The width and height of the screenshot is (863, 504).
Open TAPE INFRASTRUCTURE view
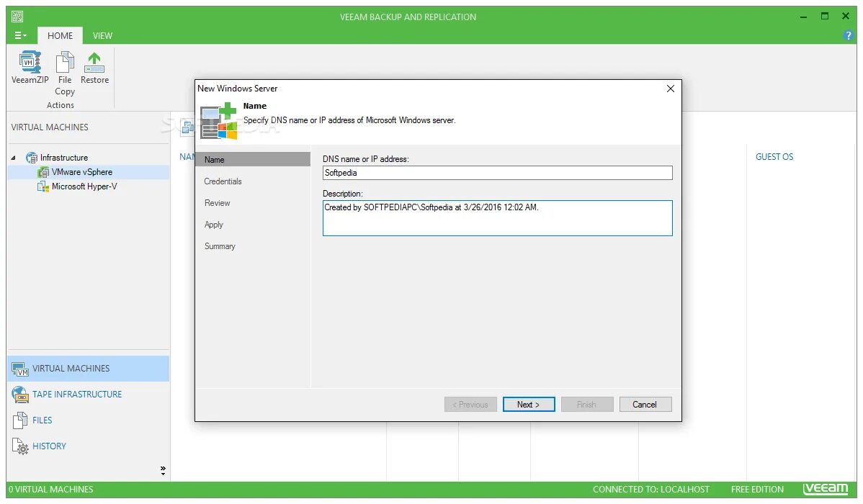[77, 395]
